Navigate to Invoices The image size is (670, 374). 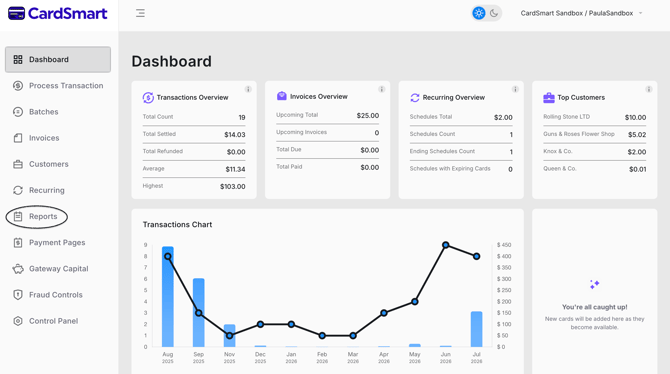[58, 138]
